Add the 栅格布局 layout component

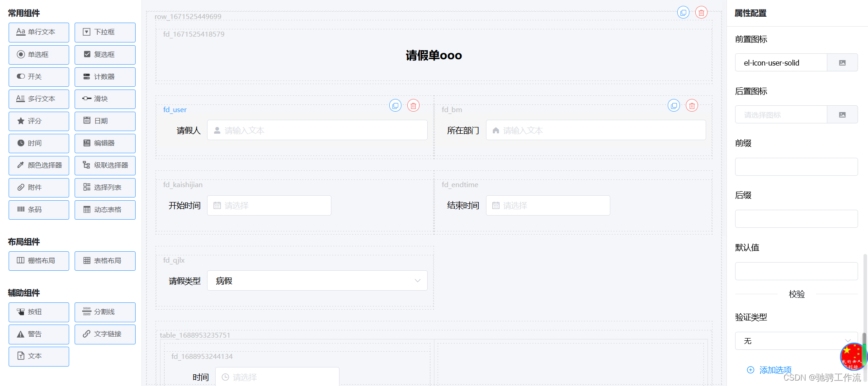(x=39, y=261)
